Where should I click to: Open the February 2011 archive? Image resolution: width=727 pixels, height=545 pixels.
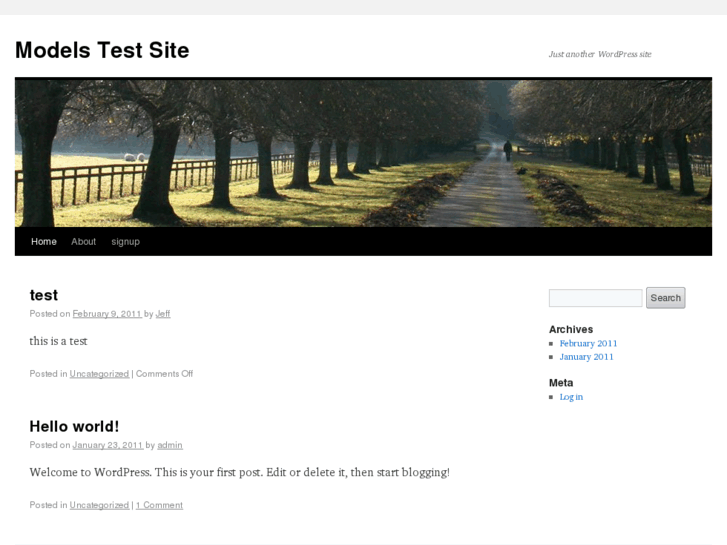point(588,344)
